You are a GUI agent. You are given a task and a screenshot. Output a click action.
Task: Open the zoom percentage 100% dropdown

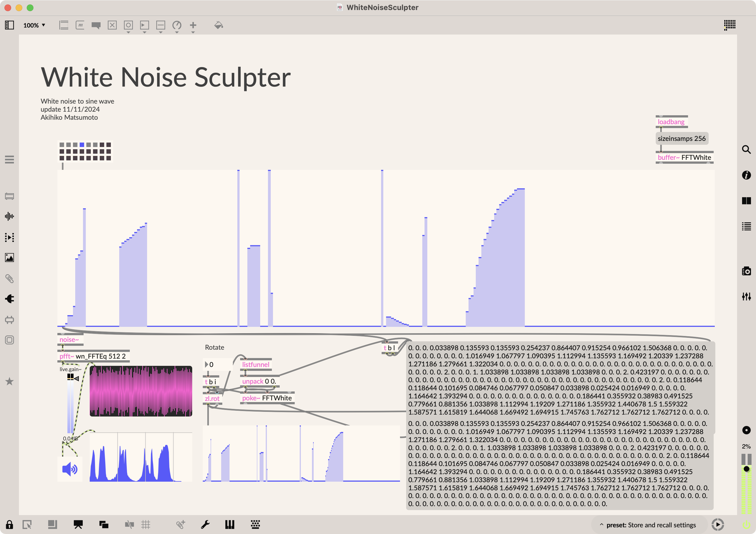coord(34,25)
